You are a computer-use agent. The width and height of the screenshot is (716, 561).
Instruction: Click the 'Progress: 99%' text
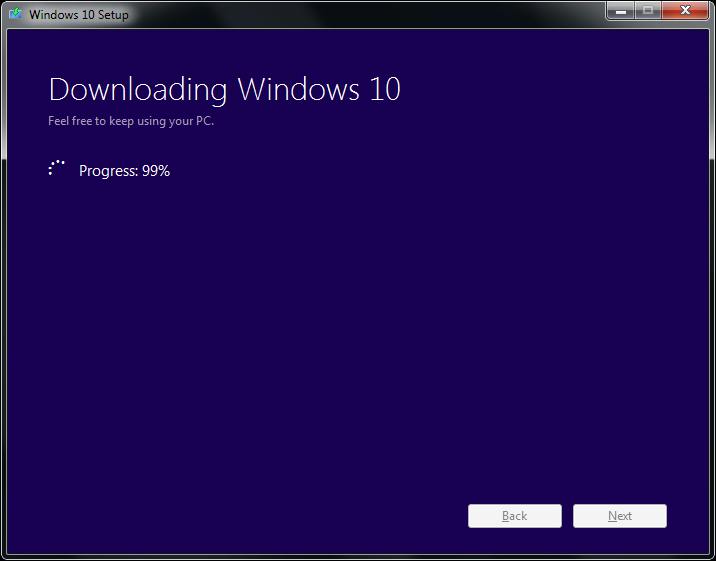tap(124, 171)
